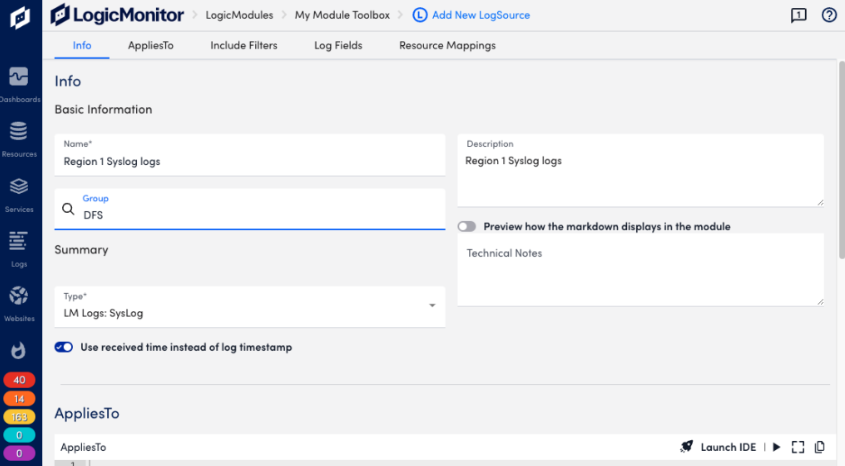This screenshot has width=845, height=466.
Task: Open the notifications message icon
Action: click(799, 15)
